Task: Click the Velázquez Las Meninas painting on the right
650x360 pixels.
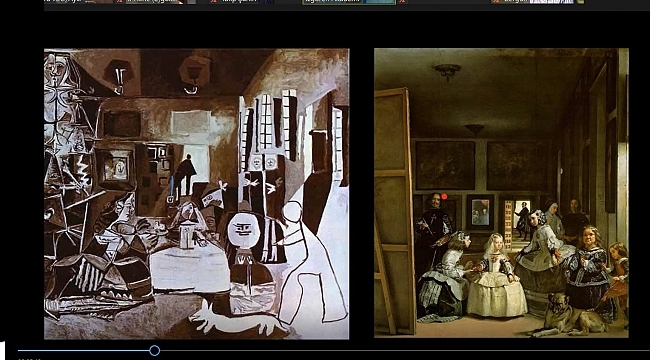Action: pyautogui.click(x=501, y=193)
